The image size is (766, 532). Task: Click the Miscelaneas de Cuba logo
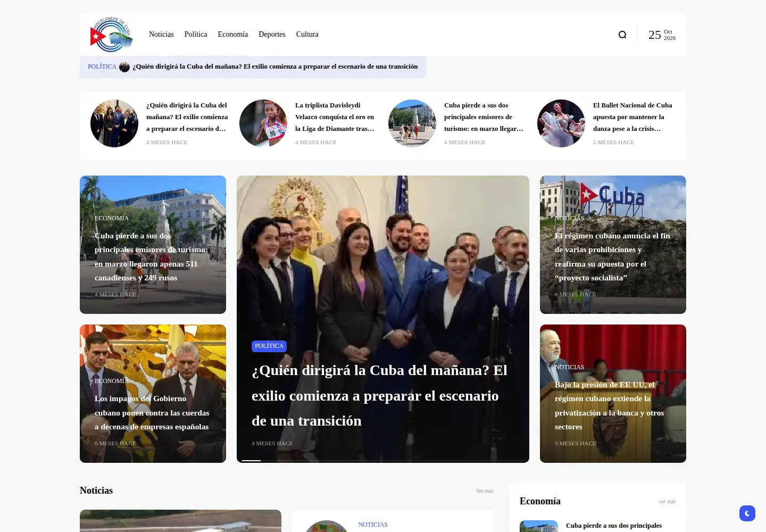(112, 35)
